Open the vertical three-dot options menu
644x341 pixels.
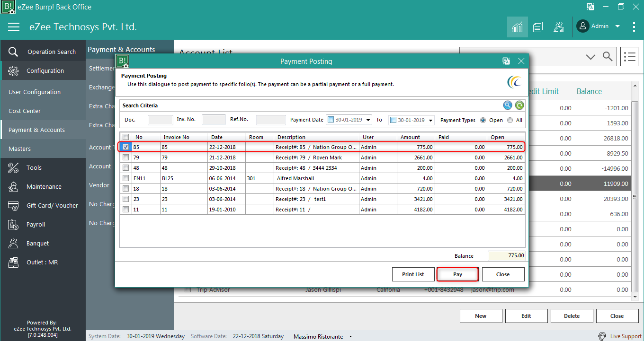[634, 27]
